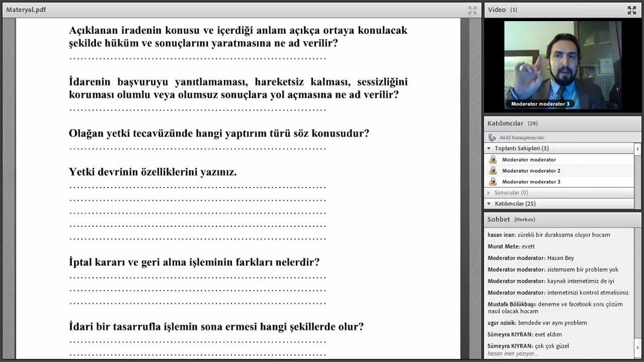Viewport: 644px width, 362px height.
Task: Click Sümeyra KIYRAN's 'çok çok güzel' message
Action: pyautogui.click(x=528, y=346)
